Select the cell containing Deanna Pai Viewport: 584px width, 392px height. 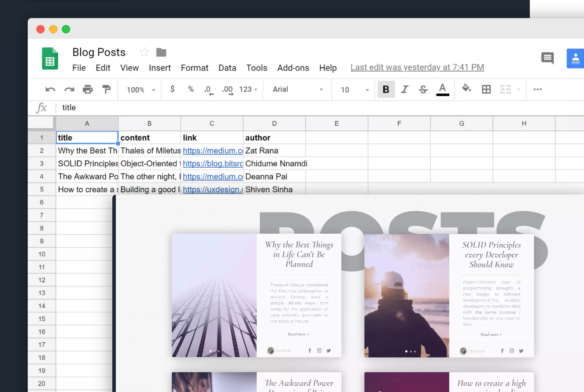click(x=274, y=176)
